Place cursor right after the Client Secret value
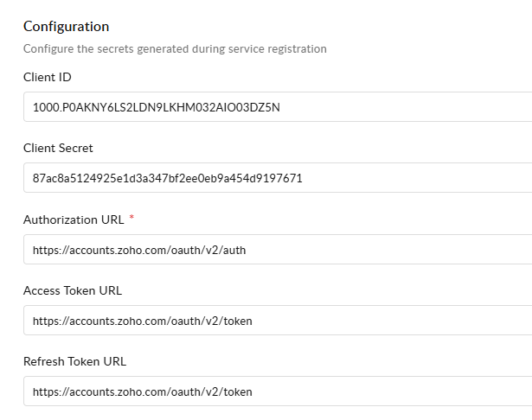The width and height of the screenshot is (532, 420). [304, 178]
